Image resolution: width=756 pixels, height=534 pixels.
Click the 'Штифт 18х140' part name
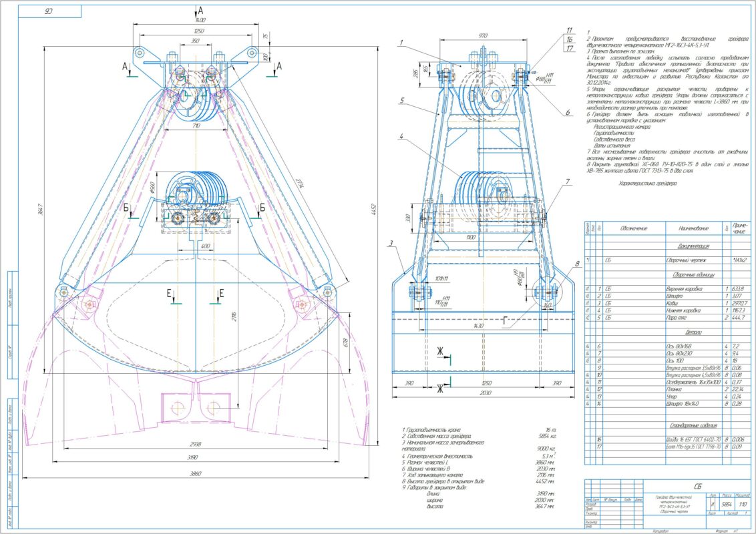[x=683, y=404]
